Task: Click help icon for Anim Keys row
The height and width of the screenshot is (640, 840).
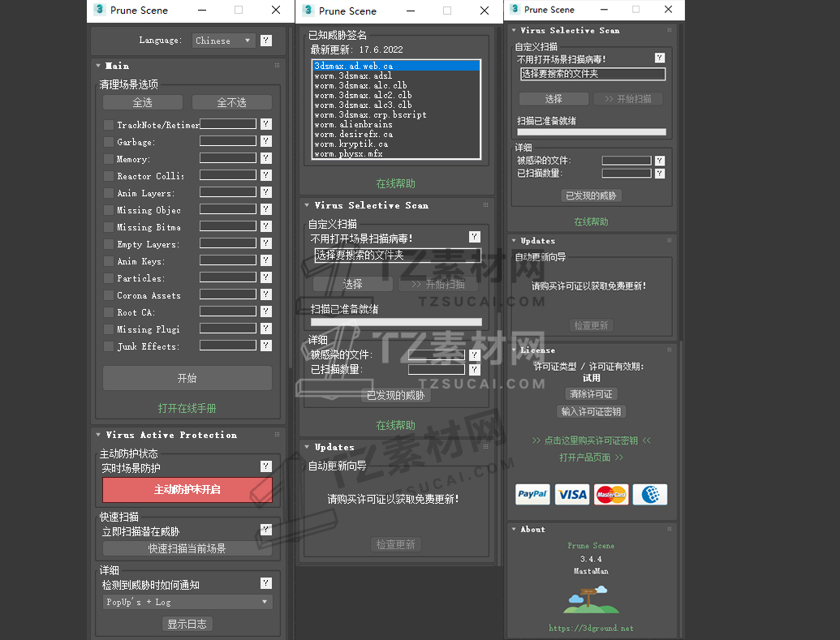Action: click(265, 260)
